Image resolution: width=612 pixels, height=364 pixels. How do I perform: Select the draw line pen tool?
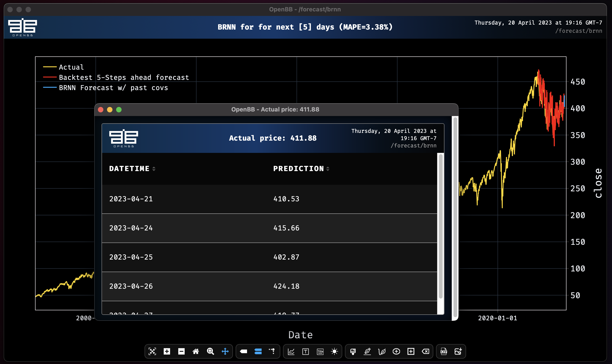[x=367, y=351]
